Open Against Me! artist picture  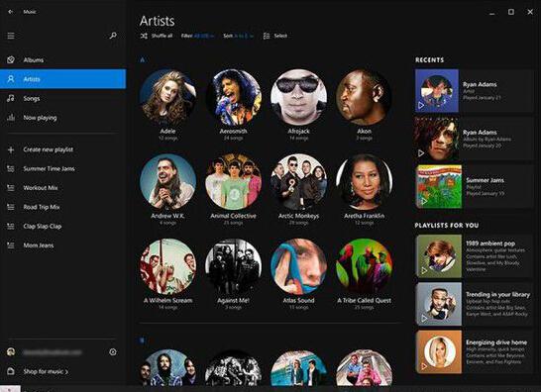[x=234, y=266]
